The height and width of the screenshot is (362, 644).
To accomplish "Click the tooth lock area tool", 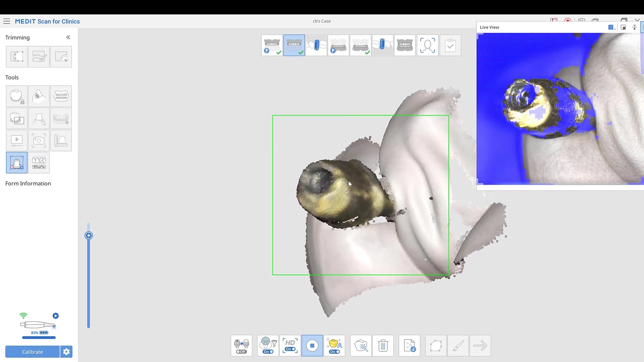I will point(17,96).
